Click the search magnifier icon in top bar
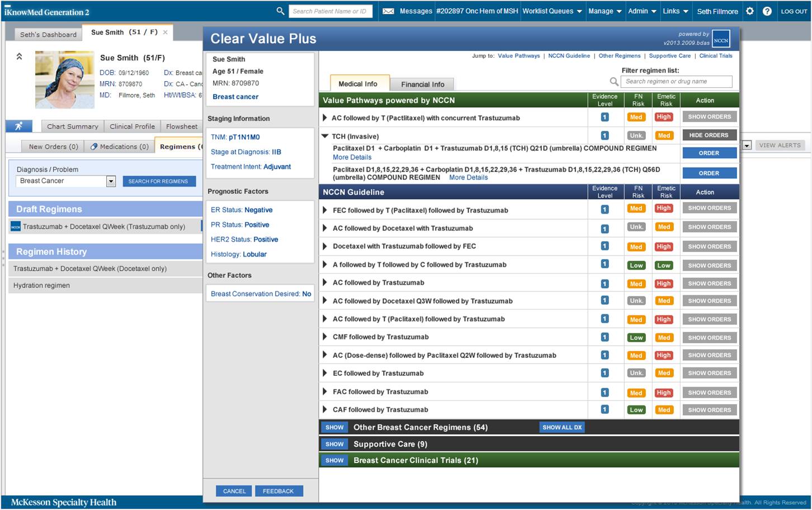 pyautogui.click(x=280, y=11)
